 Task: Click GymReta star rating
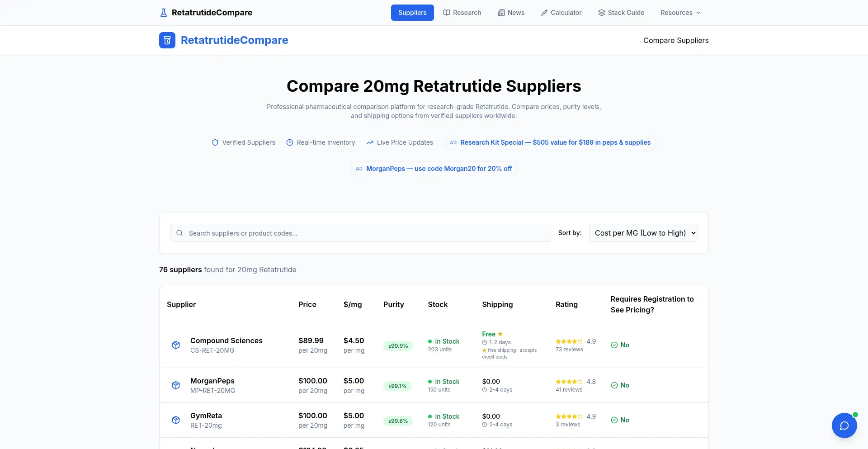[x=569, y=416]
